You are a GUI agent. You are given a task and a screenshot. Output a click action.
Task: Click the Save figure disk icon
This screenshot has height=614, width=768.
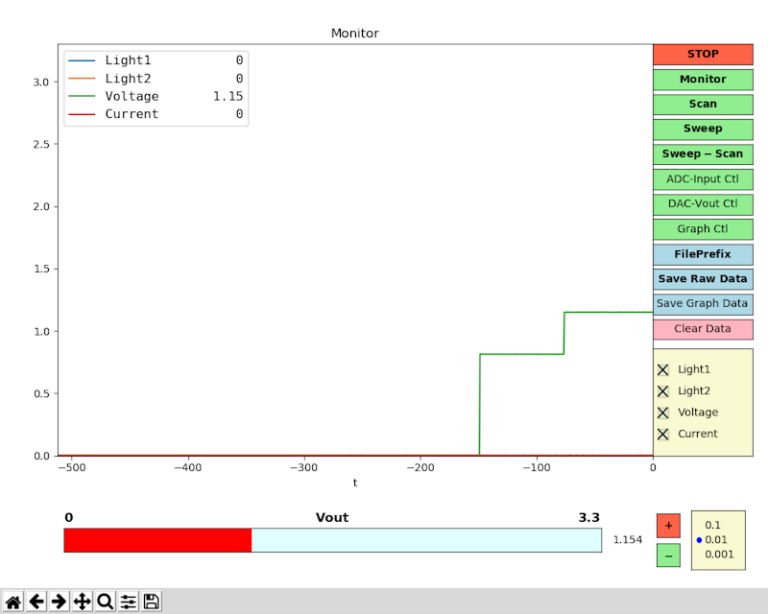click(x=151, y=601)
